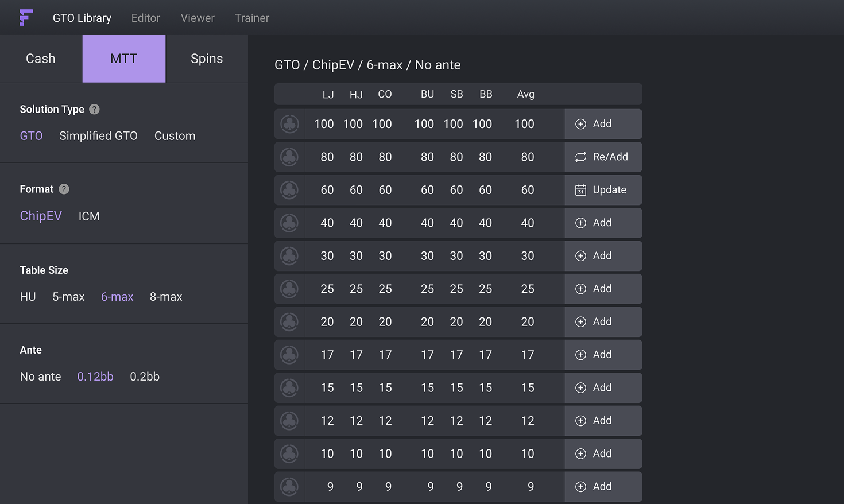Image resolution: width=844 pixels, height=504 pixels.
Task: Click the purple F app logo
Action: pyautogui.click(x=26, y=18)
